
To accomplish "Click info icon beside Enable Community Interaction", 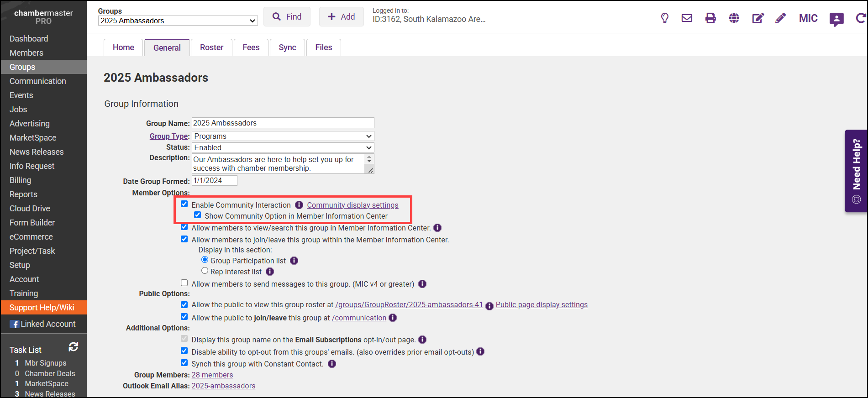I will [299, 205].
